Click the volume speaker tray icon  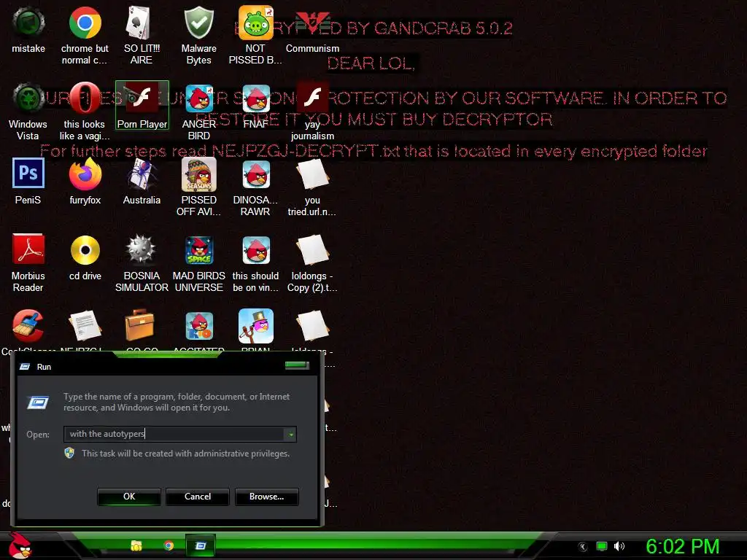point(619,546)
